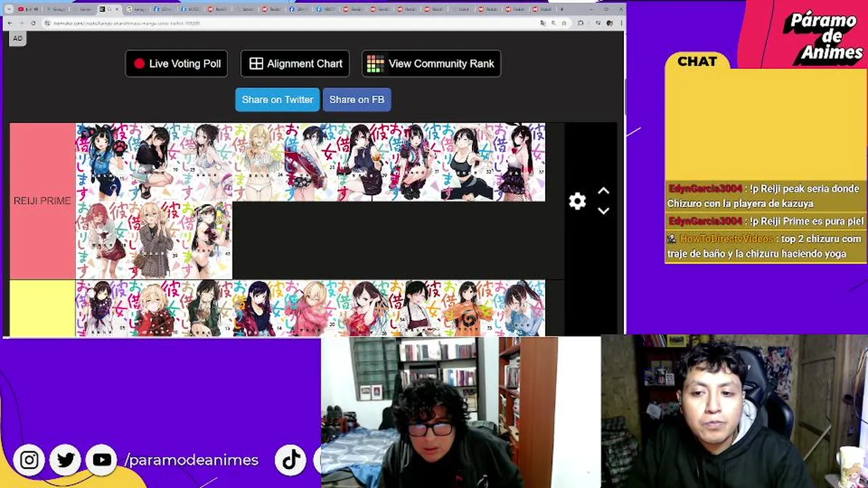The width and height of the screenshot is (868, 488).
Task: Click chat message 'Reiji Prime es pura piel'
Action: point(766,221)
